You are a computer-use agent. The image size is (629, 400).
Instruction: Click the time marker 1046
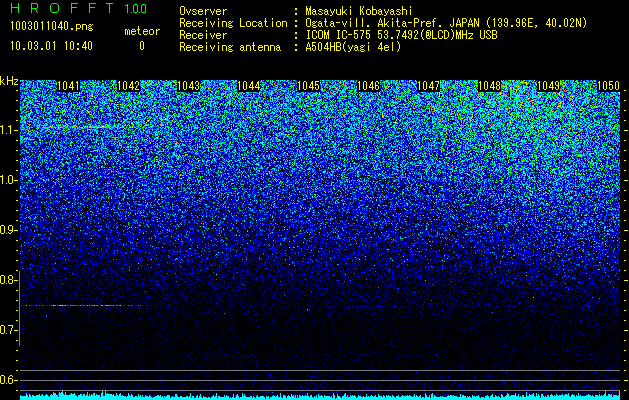click(x=368, y=86)
